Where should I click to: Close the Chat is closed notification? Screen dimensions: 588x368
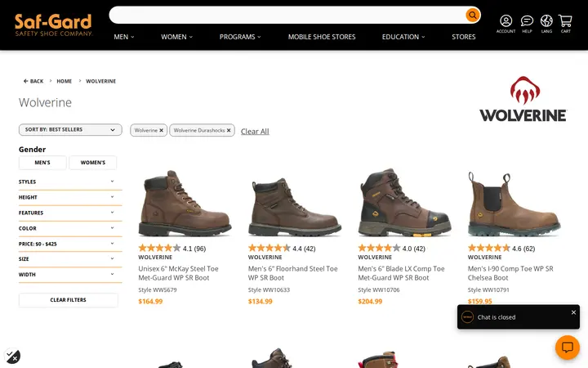point(573,312)
